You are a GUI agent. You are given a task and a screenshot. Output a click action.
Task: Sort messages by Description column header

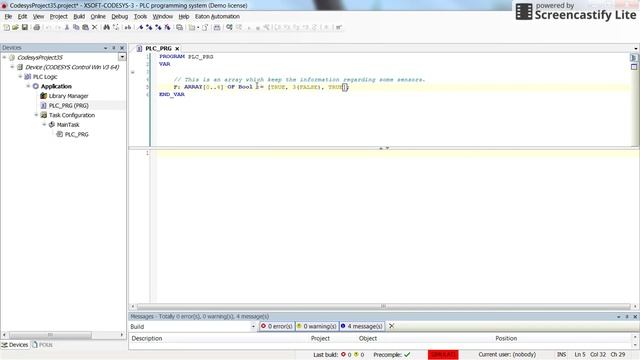coord(147,338)
